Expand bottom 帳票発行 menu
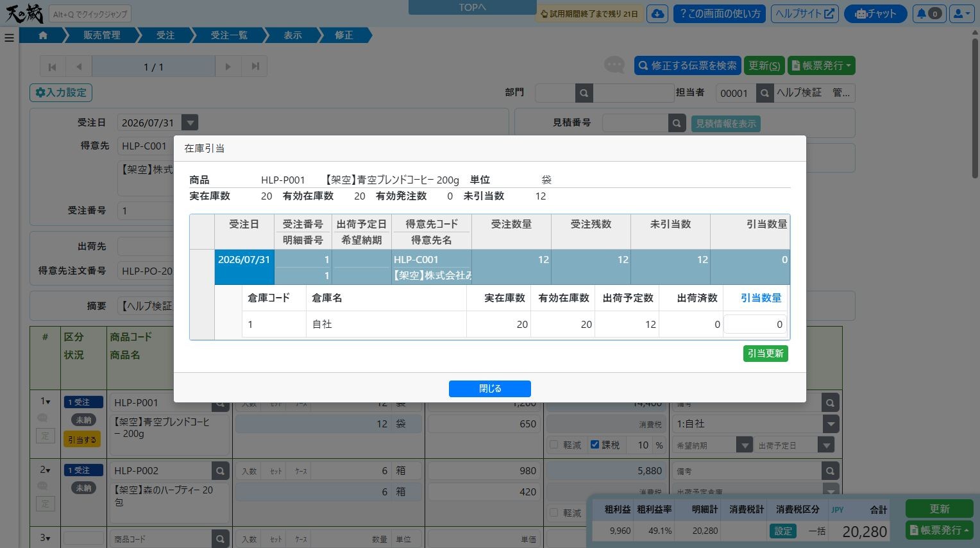Viewport: 980px width, 548px height. [x=940, y=530]
